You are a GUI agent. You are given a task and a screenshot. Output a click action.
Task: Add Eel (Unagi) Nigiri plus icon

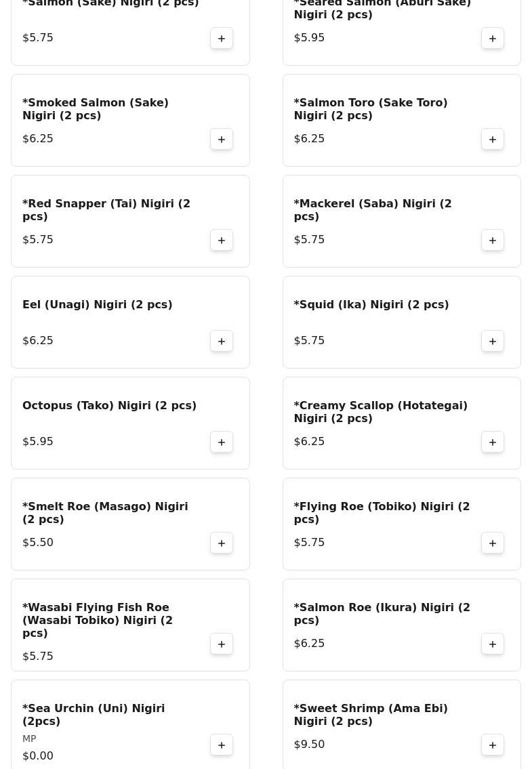point(222,341)
